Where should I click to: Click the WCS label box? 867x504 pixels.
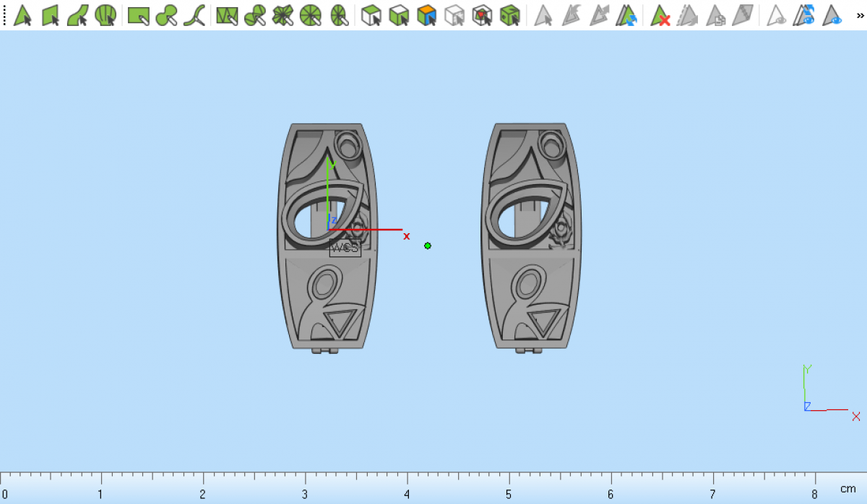345,248
